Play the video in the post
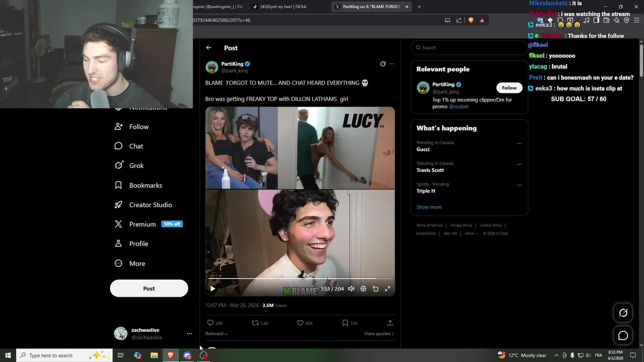 pyautogui.click(x=213, y=289)
